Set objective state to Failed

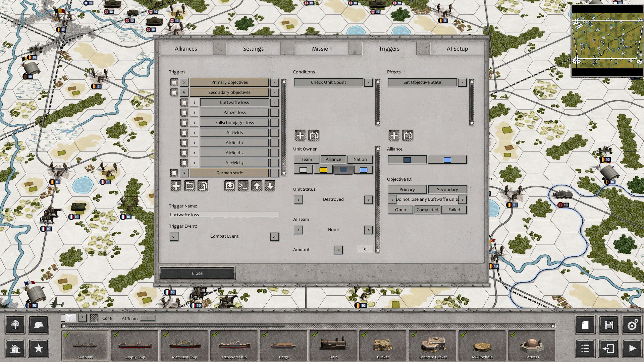tap(454, 209)
